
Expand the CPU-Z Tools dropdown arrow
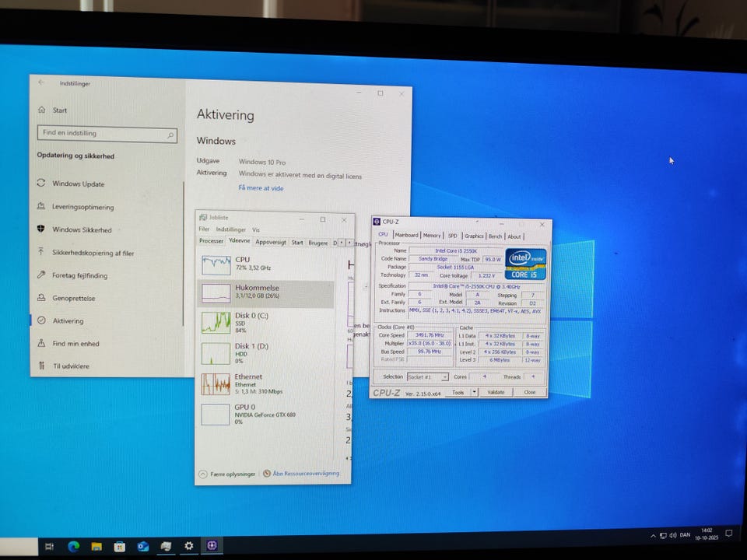click(475, 392)
